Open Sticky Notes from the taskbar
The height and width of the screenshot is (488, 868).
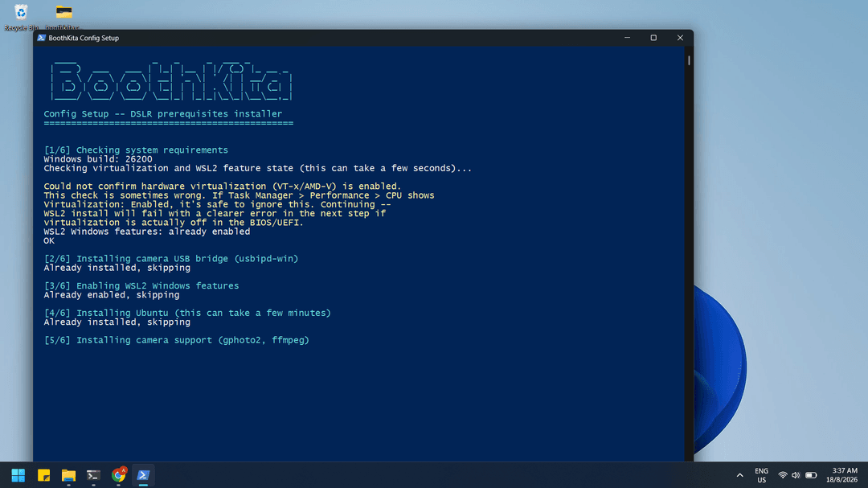point(43,475)
